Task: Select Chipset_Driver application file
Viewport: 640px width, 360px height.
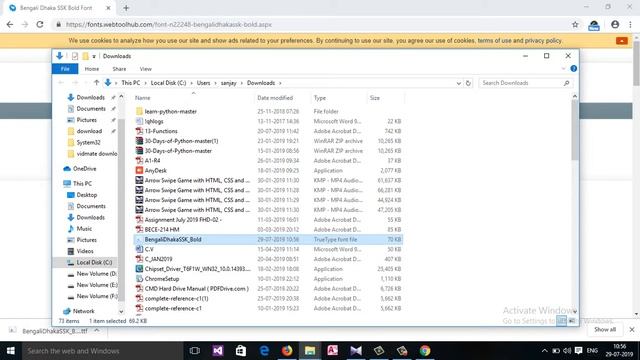Action: [198, 269]
